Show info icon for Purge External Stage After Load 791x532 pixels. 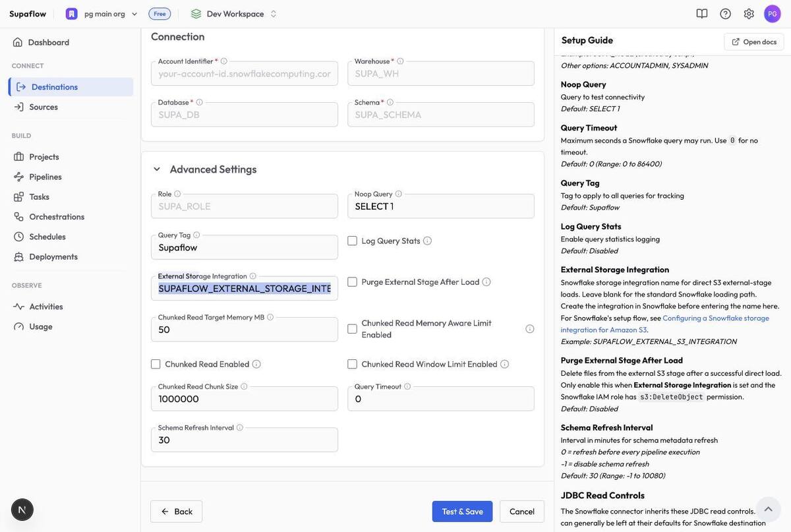(486, 281)
